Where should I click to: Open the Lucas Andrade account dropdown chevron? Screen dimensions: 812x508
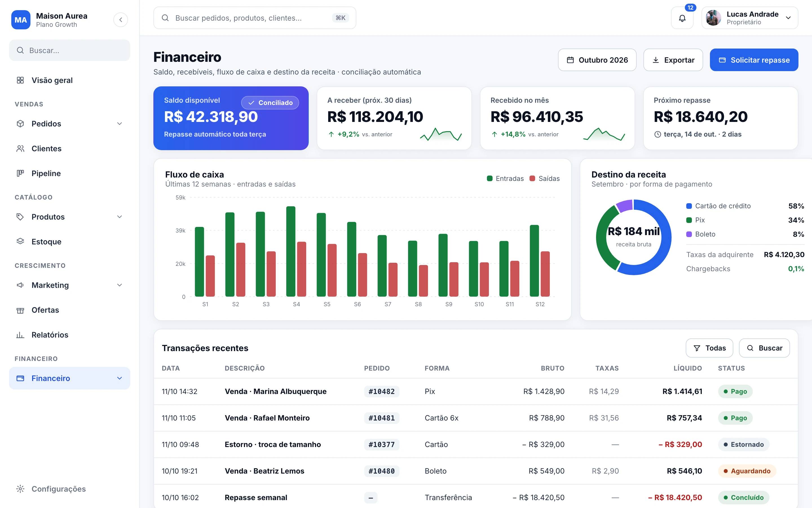(789, 18)
